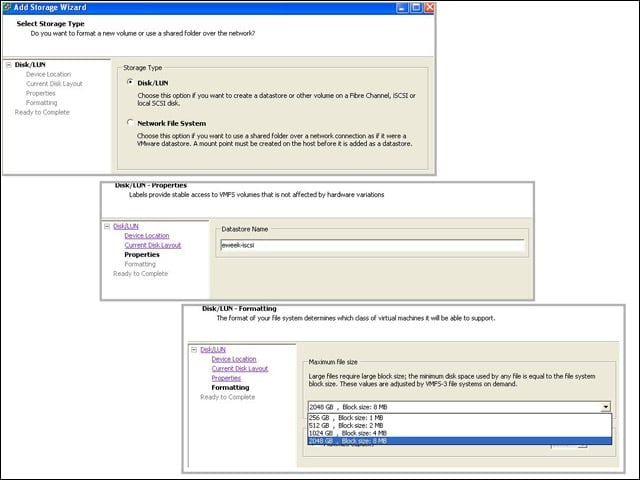This screenshot has height=480, width=640.
Task: Open the maximum file size dropdown arrow
Action: [x=606, y=407]
